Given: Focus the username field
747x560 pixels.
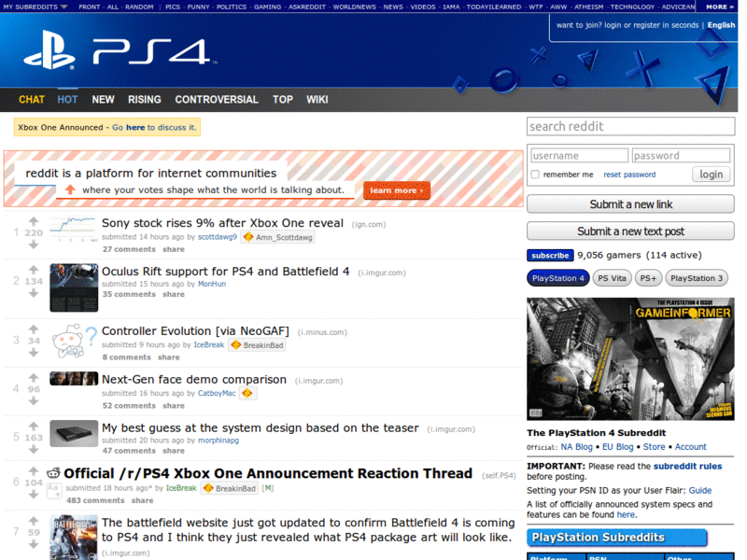Looking at the screenshot, I should coord(579,156).
